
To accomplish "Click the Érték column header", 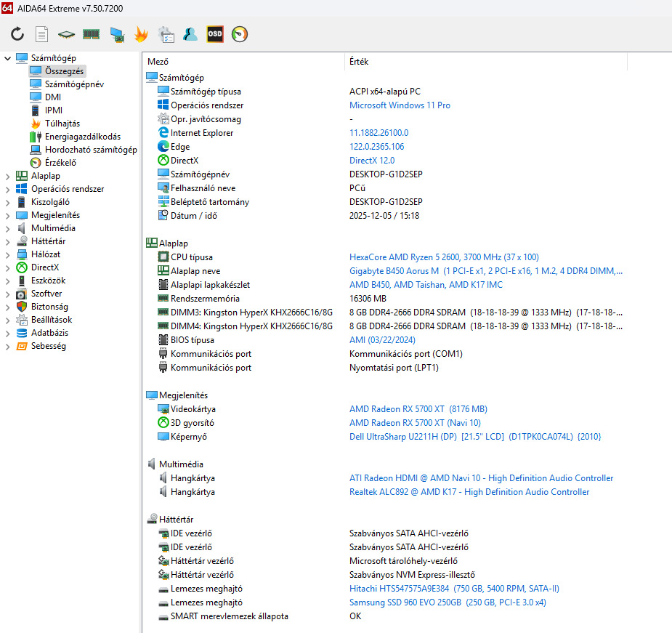I will 486,61.
